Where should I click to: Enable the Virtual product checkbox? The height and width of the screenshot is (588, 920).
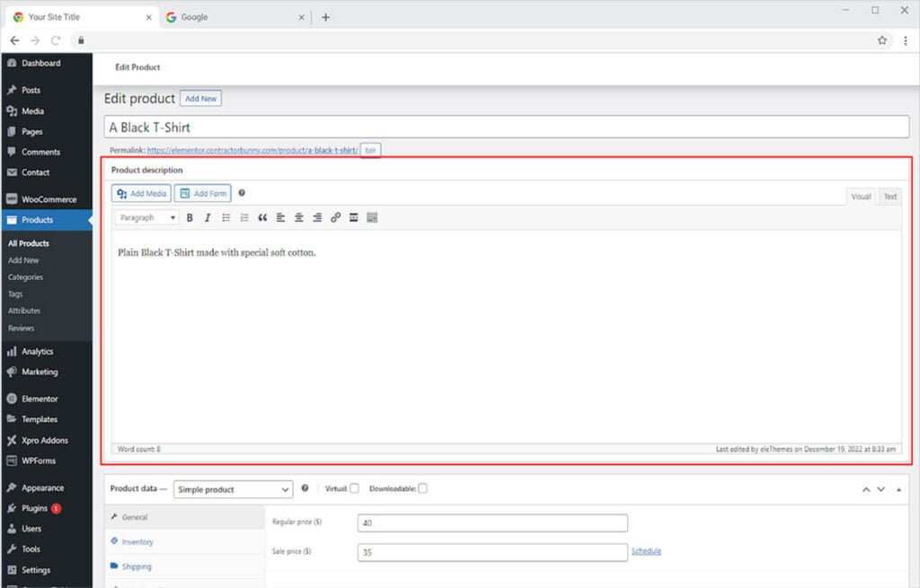(354, 488)
